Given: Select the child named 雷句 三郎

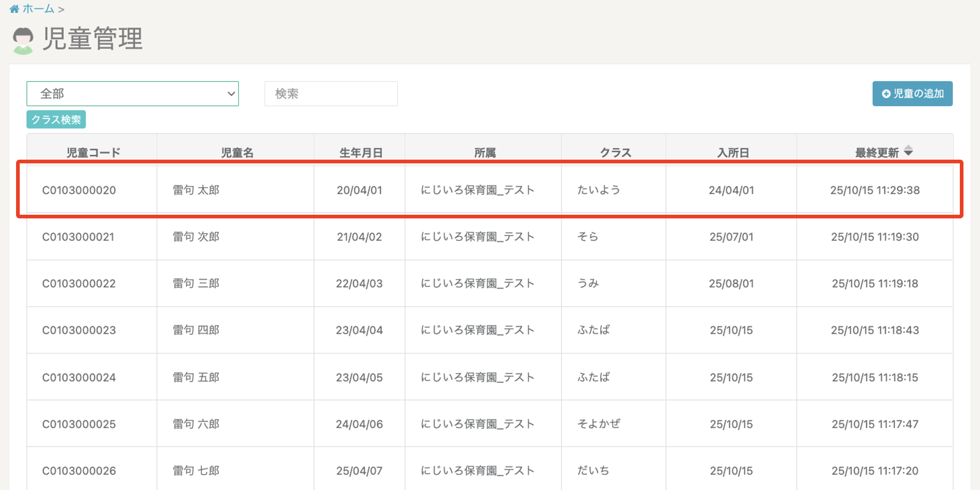Looking at the screenshot, I should 196,284.
